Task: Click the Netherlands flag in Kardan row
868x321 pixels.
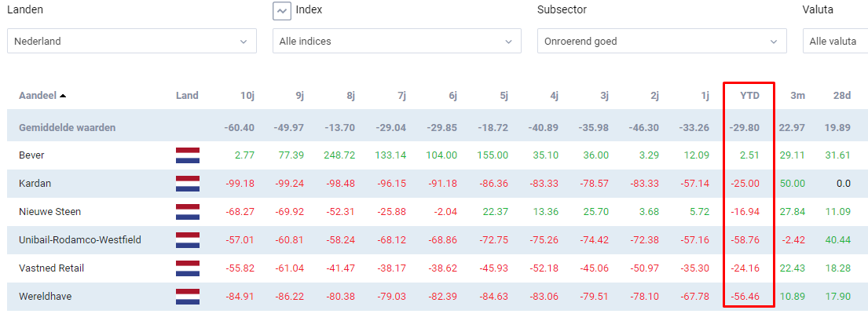Action: (188, 184)
